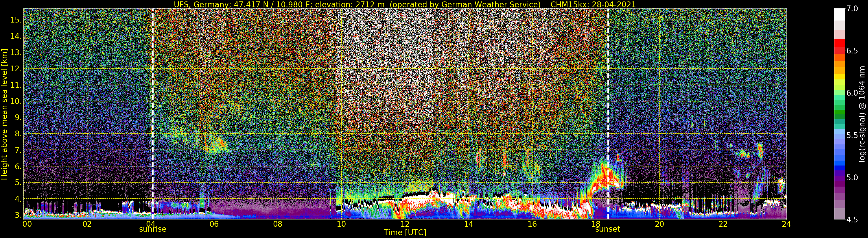Click the colorbar value '5.0'
This screenshot has width=868, height=238.
pyautogui.click(x=852, y=177)
